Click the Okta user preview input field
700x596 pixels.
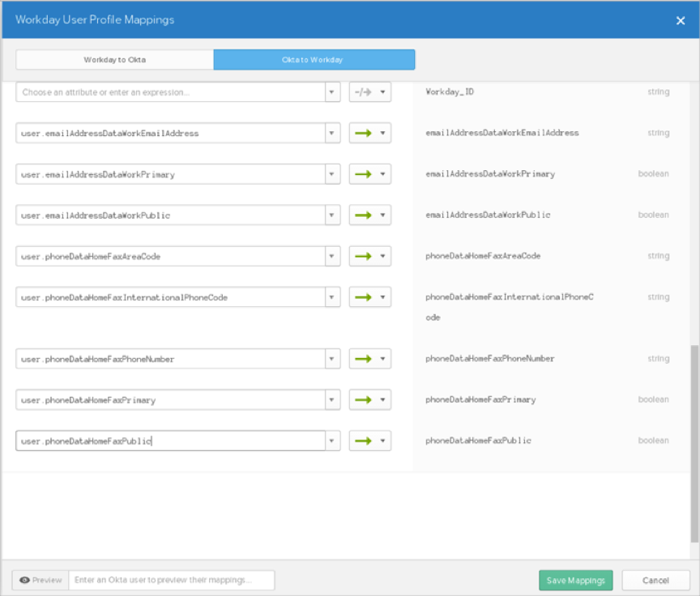coord(172,581)
